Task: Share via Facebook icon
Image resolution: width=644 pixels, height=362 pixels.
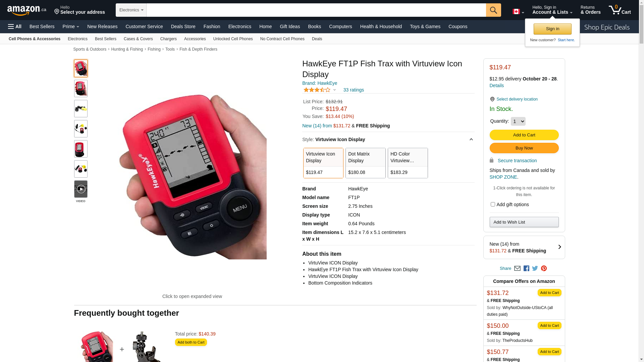Action: click(526, 268)
